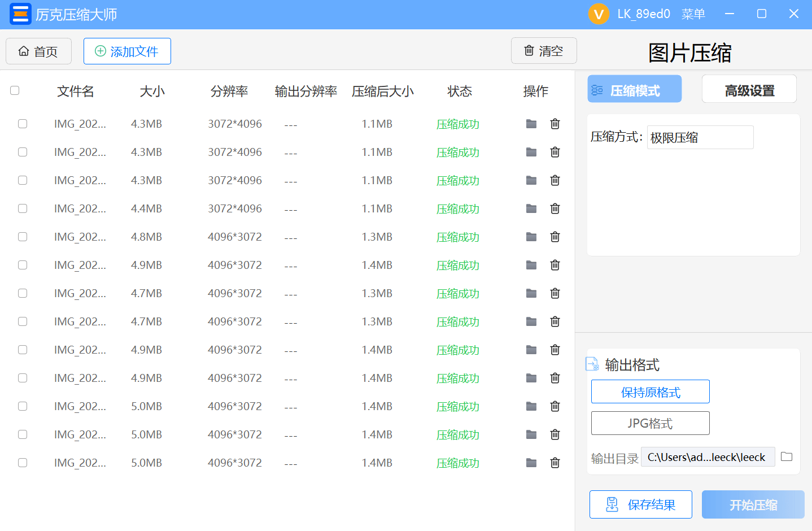The height and width of the screenshot is (531, 812).
Task: Open the 菜单 menu
Action: pos(693,14)
